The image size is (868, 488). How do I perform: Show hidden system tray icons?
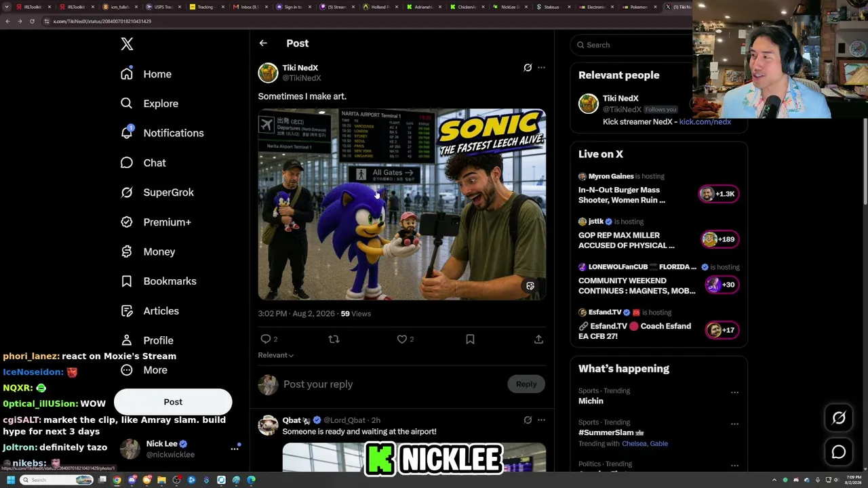click(774, 480)
